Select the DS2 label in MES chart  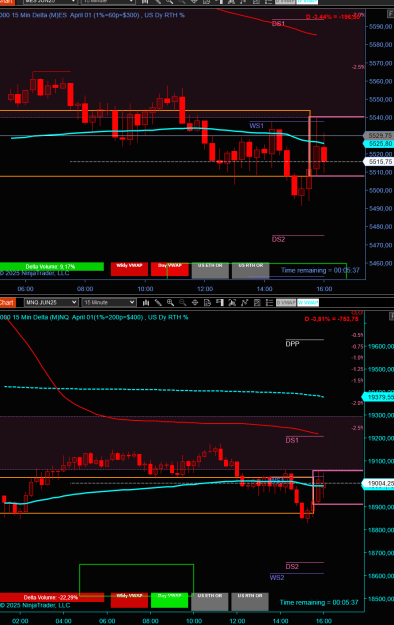(278, 239)
